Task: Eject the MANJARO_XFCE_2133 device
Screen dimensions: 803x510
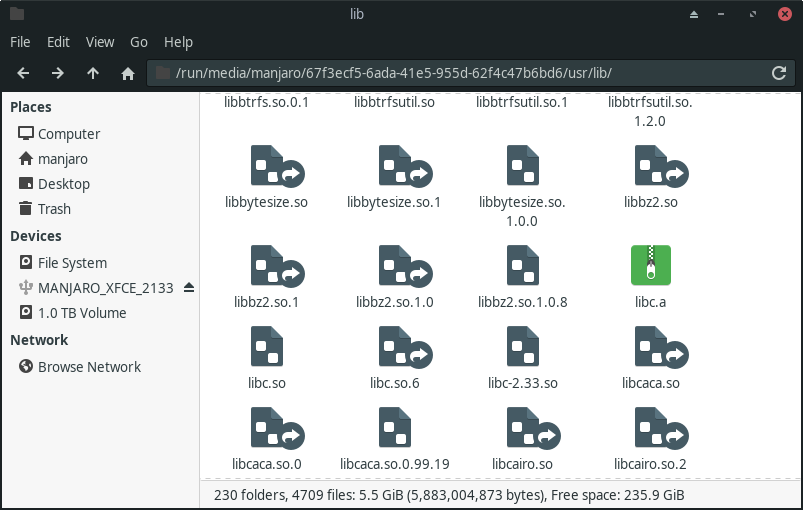Action: click(x=189, y=288)
